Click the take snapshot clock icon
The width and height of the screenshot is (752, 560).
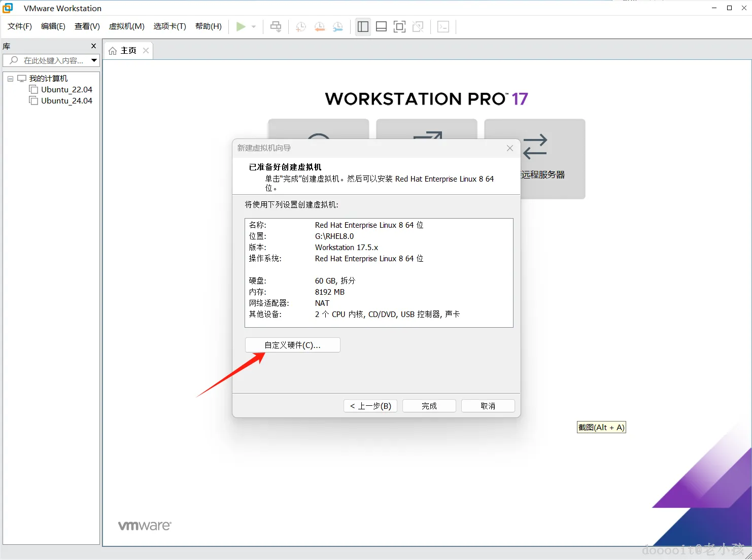click(x=301, y=27)
